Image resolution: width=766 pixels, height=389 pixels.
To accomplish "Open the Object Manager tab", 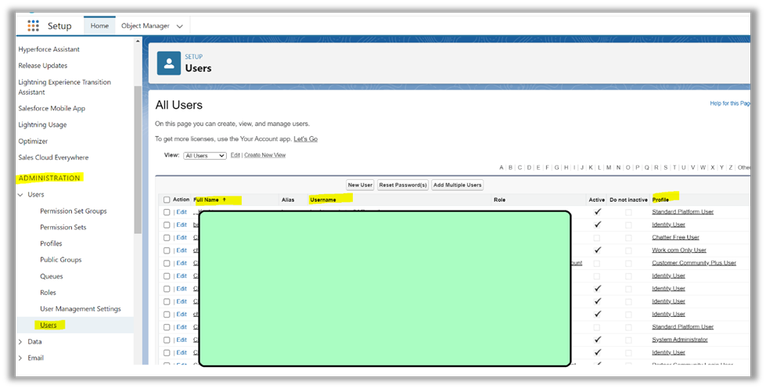I will tap(145, 26).
